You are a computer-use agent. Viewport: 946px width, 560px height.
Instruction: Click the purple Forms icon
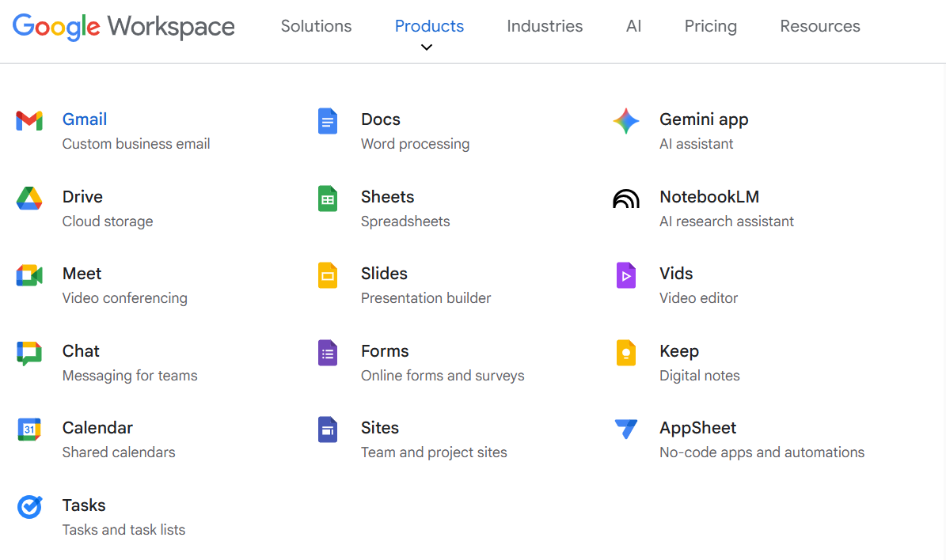click(328, 353)
